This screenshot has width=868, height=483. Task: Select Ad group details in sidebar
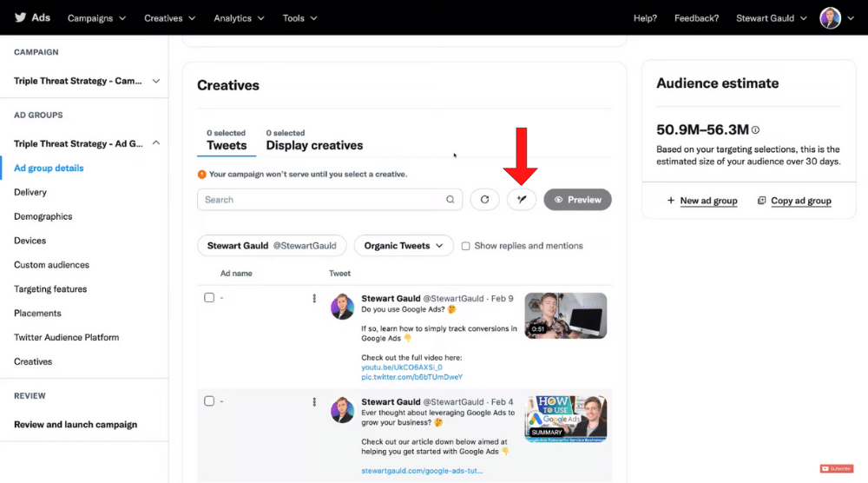click(x=49, y=168)
